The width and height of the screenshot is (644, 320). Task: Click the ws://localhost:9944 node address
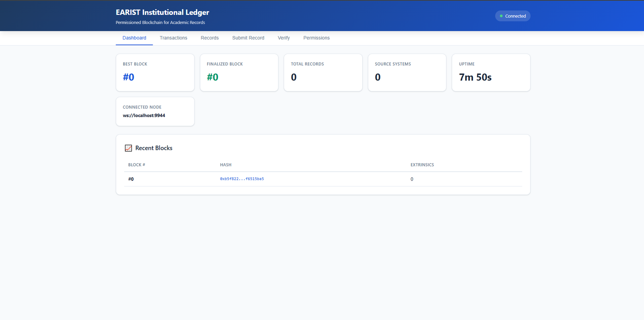pos(144,116)
